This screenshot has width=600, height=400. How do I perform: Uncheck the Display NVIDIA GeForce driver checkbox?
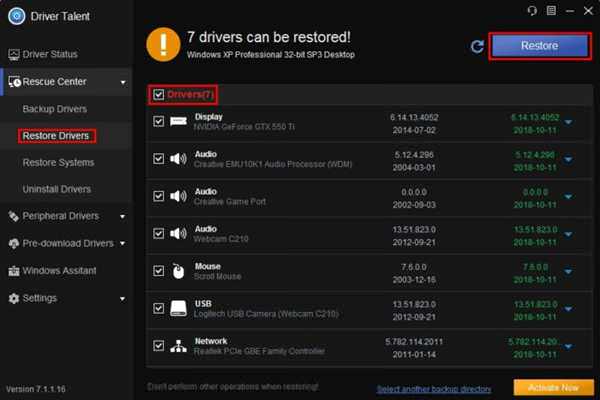pos(158,121)
